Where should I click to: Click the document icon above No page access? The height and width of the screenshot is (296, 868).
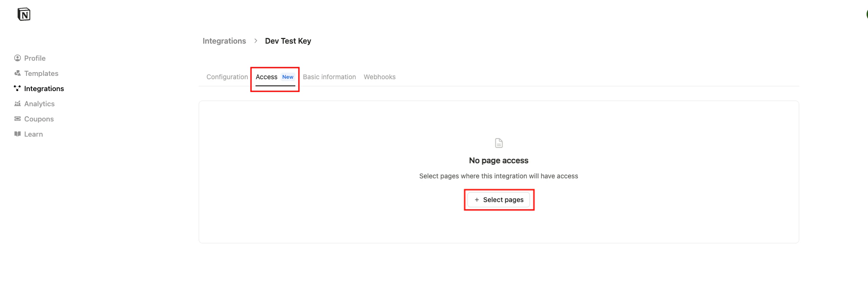click(498, 142)
